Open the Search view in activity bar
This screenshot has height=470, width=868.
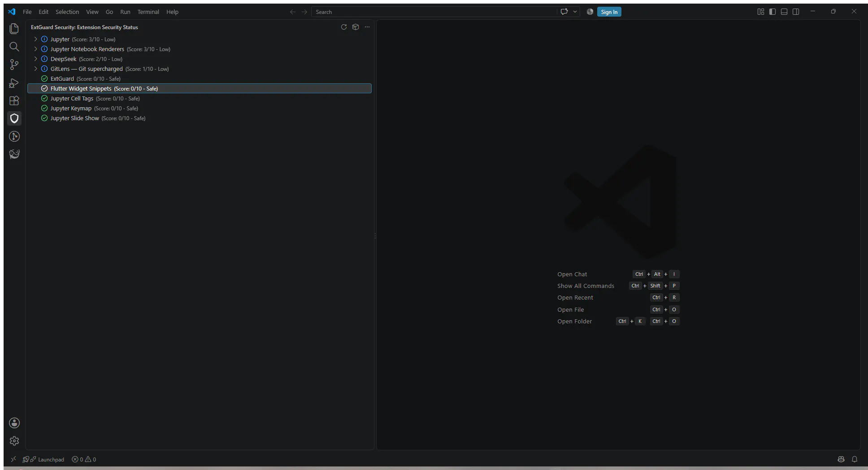[14, 47]
